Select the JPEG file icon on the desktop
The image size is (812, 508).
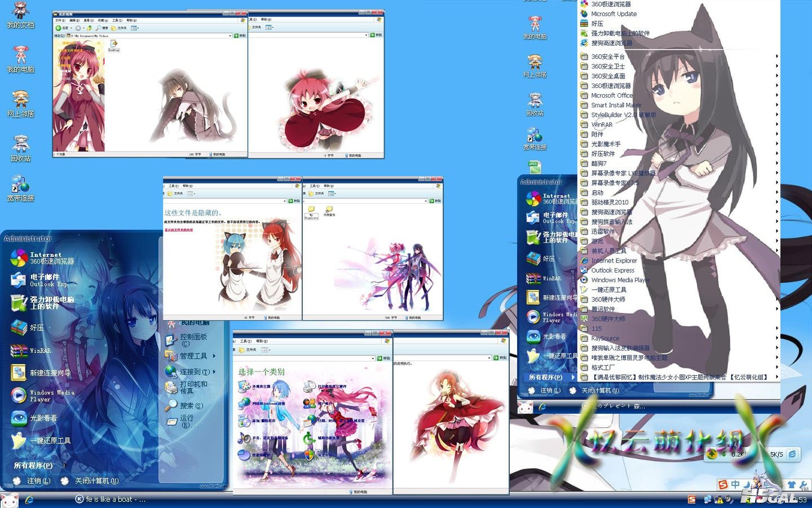(535, 167)
